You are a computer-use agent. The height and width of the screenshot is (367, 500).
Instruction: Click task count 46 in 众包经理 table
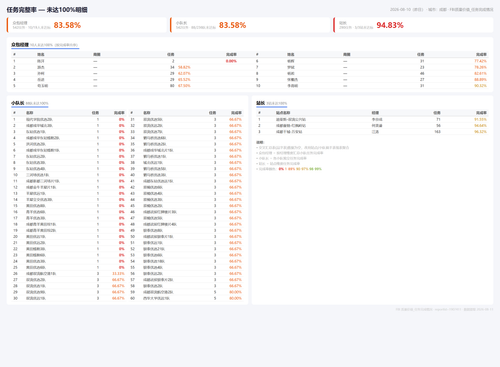point(422,73)
